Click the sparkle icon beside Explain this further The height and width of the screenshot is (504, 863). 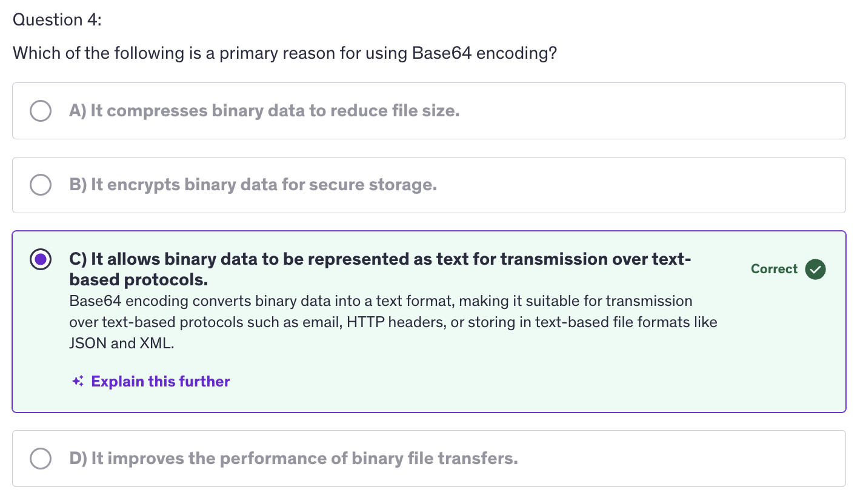[78, 382]
